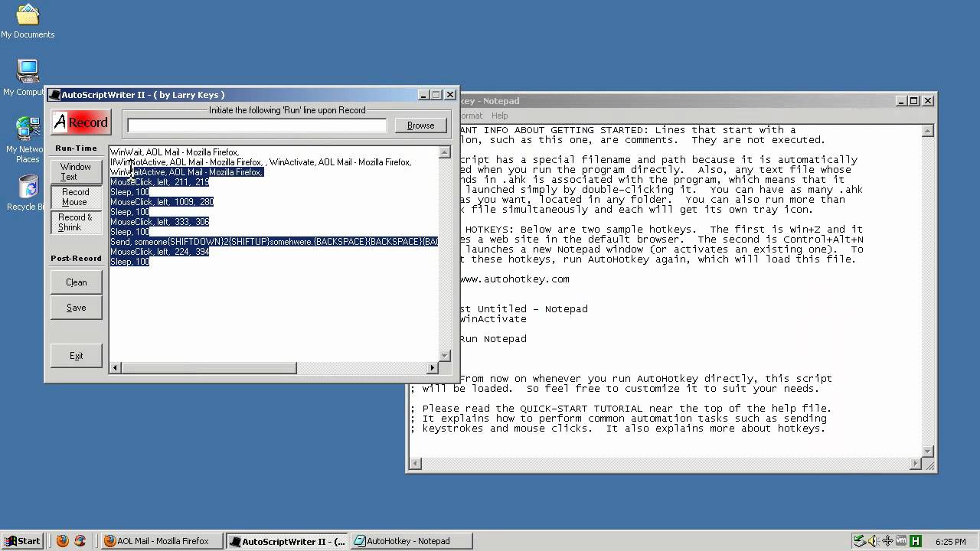Screen dimensions: 980x551
Task: Click the 6:25 PM system clock
Action: pyautogui.click(x=951, y=542)
